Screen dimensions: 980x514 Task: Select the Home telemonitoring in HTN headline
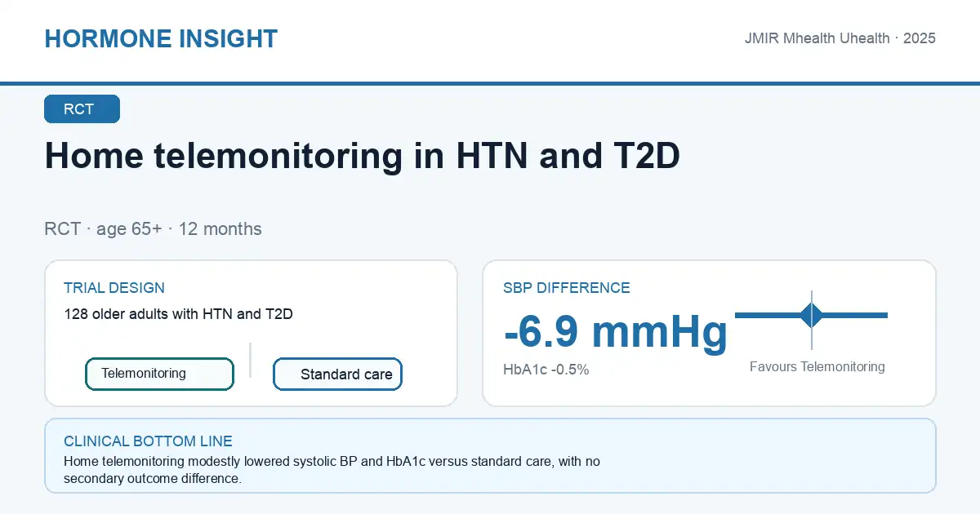pyautogui.click(x=363, y=156)
